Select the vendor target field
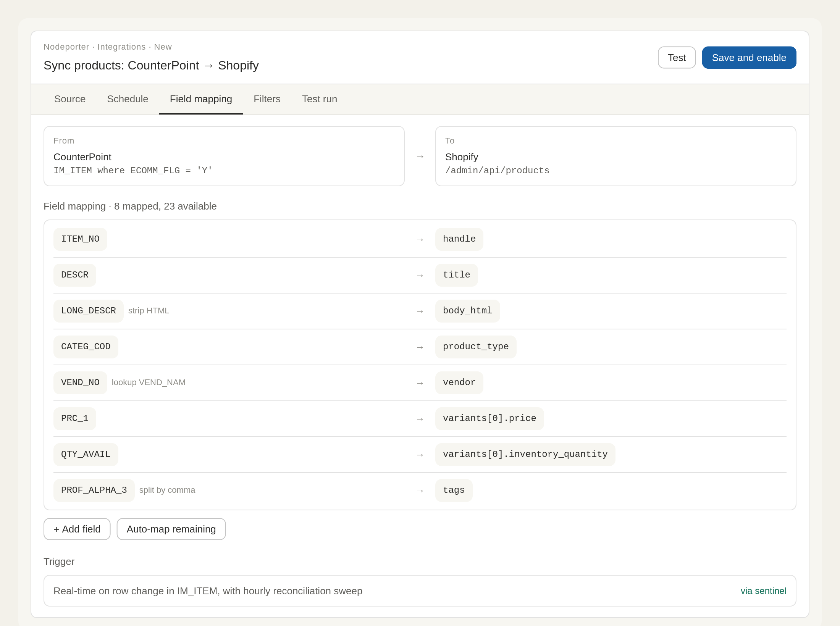 click(459, 382)
